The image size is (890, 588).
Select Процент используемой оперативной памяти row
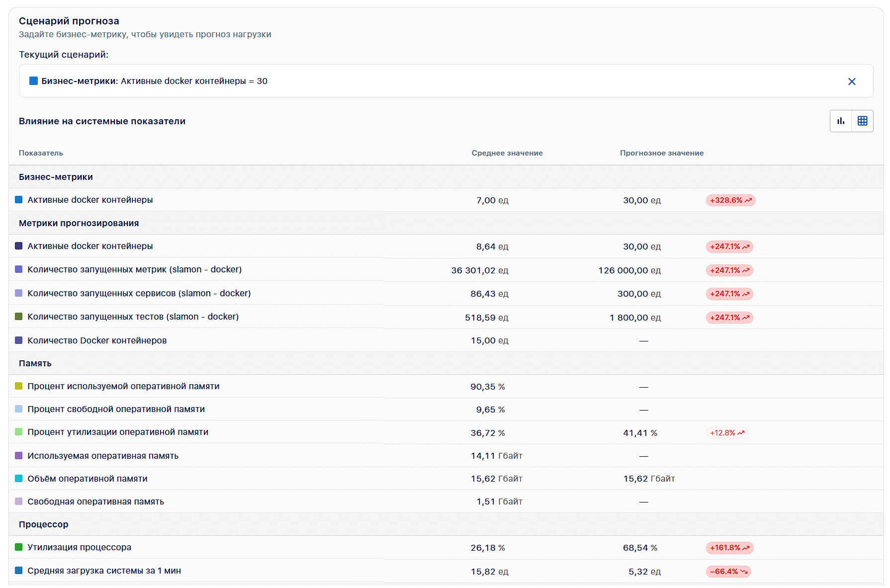(123, 386)
